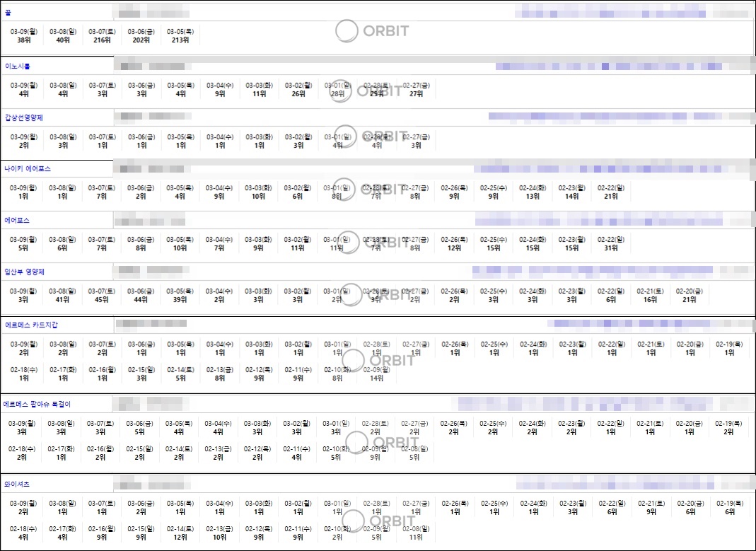Select 꿀's 03-09 cell showing 38위
Screen dimensions: 756x551
24,36
